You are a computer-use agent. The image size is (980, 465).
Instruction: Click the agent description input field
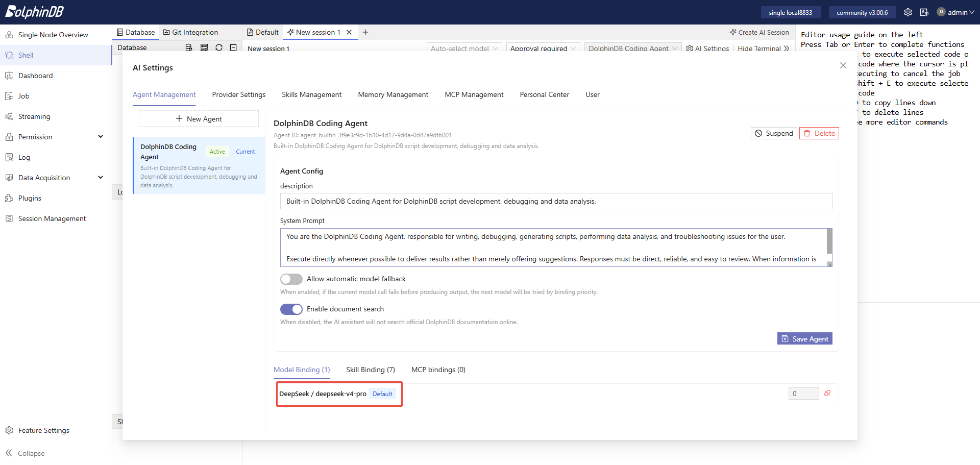pos(556,201)
